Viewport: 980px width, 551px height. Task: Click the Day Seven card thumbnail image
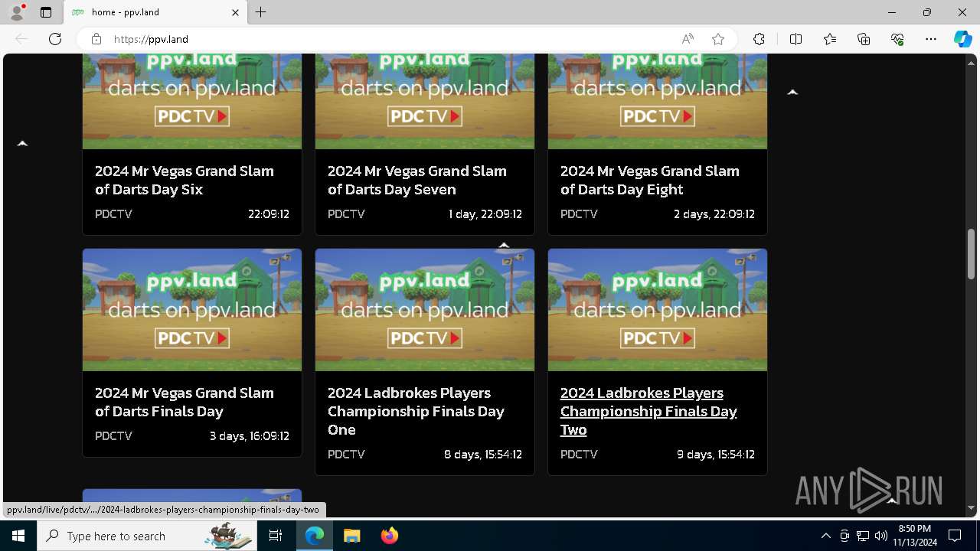[425, 101]
